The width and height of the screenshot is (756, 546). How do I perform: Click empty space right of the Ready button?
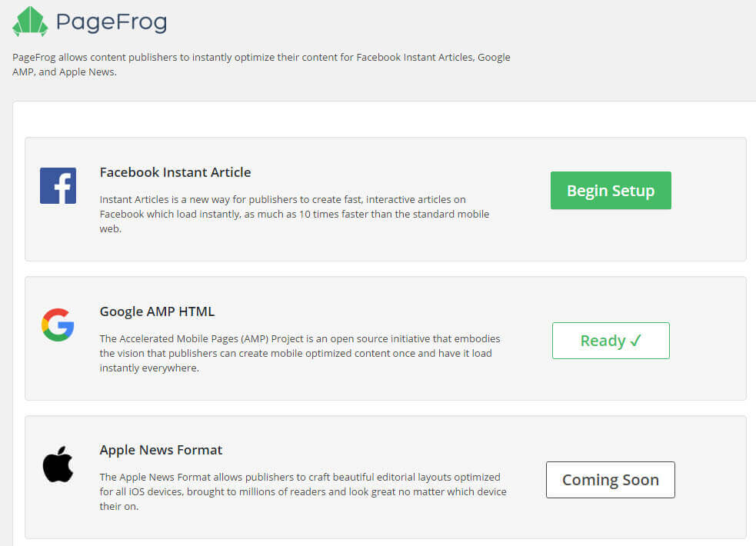pos(708,341)
